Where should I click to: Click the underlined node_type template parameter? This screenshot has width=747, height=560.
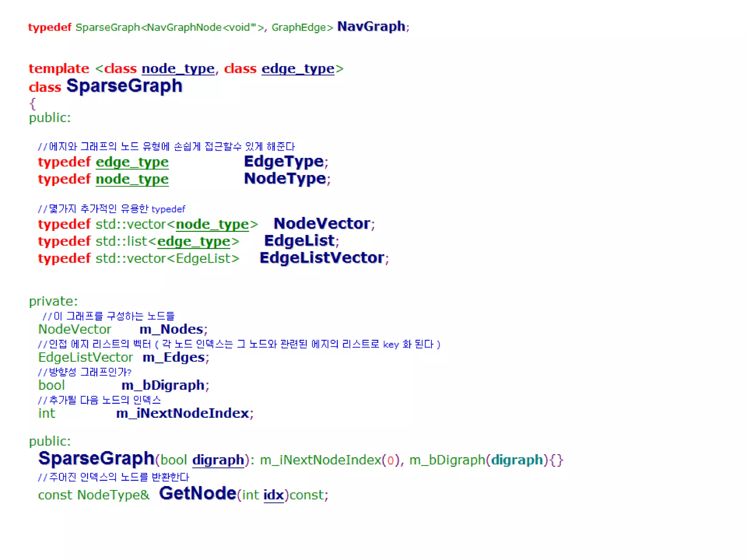(178, 69)
